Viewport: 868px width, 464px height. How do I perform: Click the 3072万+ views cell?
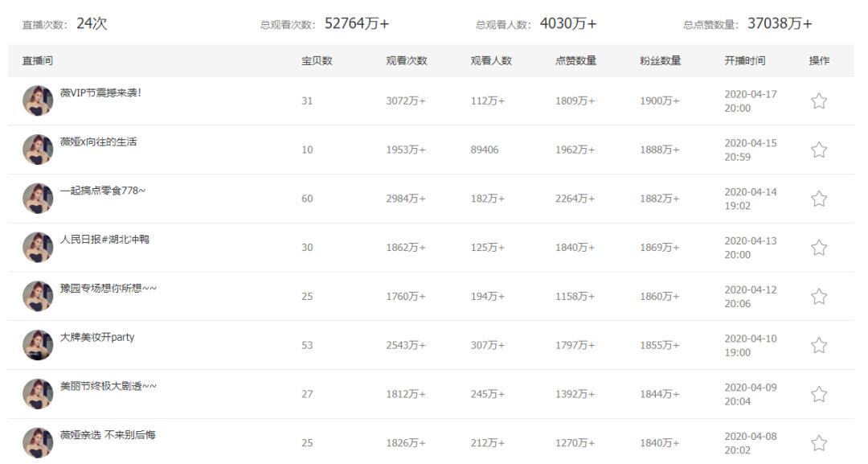(406, 101)
